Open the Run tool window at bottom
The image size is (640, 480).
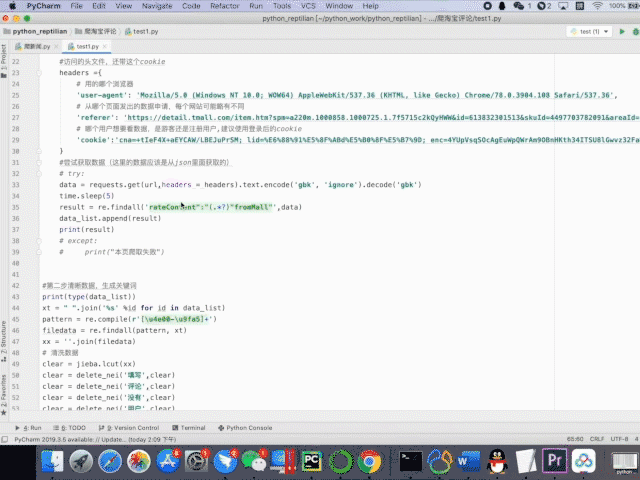pos(31,427)
